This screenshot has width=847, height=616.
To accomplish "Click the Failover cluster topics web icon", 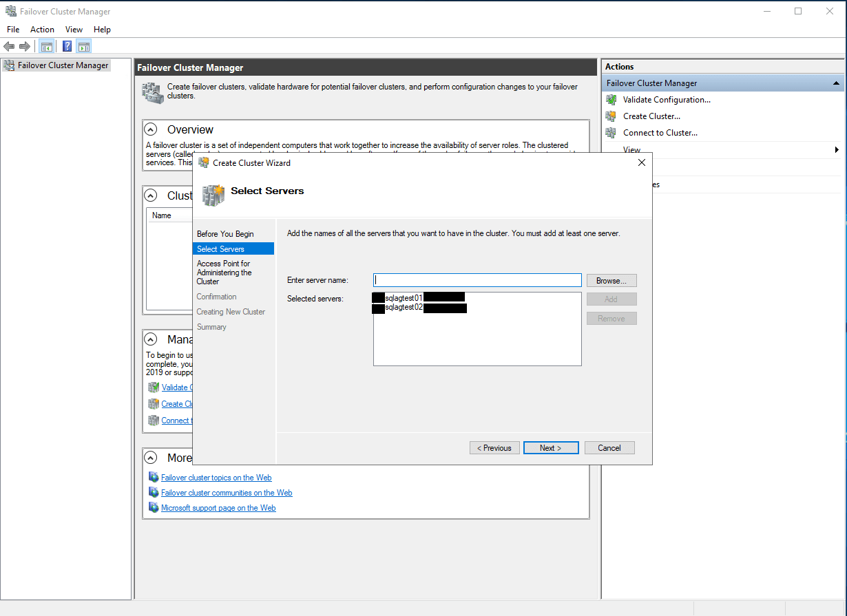I will [154, 478].
